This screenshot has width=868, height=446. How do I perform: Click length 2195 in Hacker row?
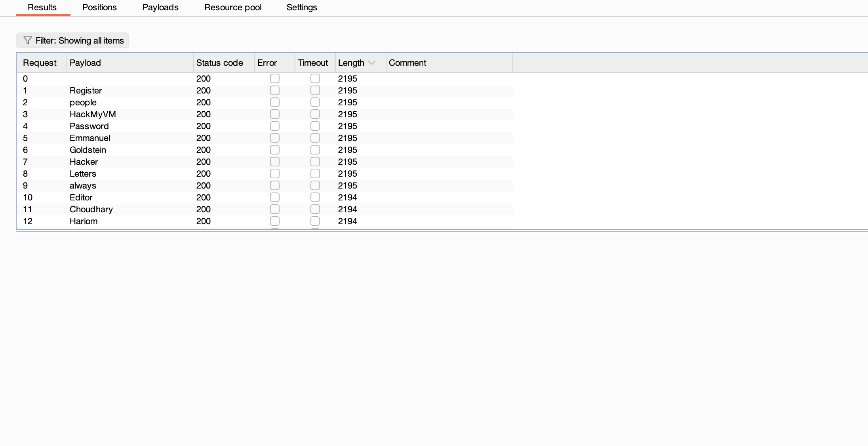(x=361, y=162)
